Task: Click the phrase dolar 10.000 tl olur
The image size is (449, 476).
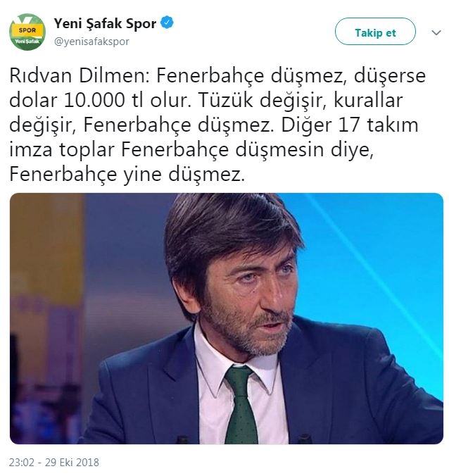Action: pyautogui.click(x=101, y=101)
